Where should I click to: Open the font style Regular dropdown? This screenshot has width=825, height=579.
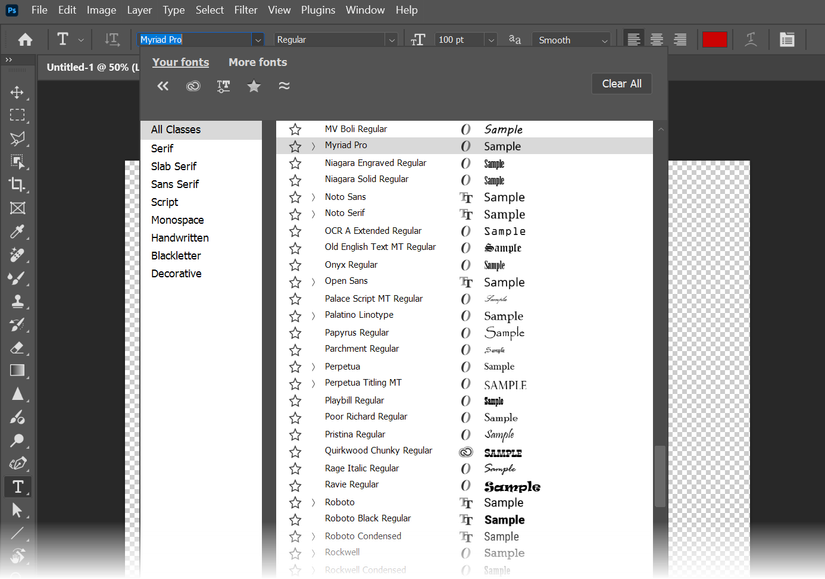click(x=391, y=40)
